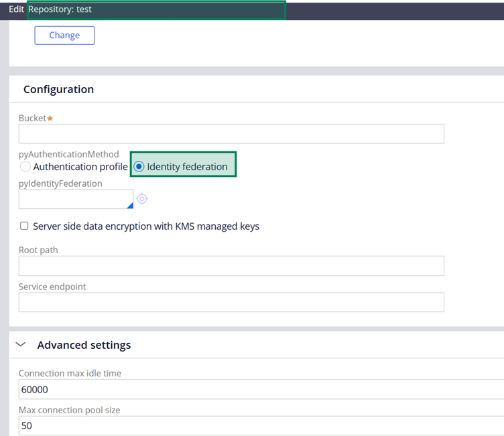Screen dimensions: 504x436
Task: Focus the Bucket input field
Action: click(x=231, y=133)
